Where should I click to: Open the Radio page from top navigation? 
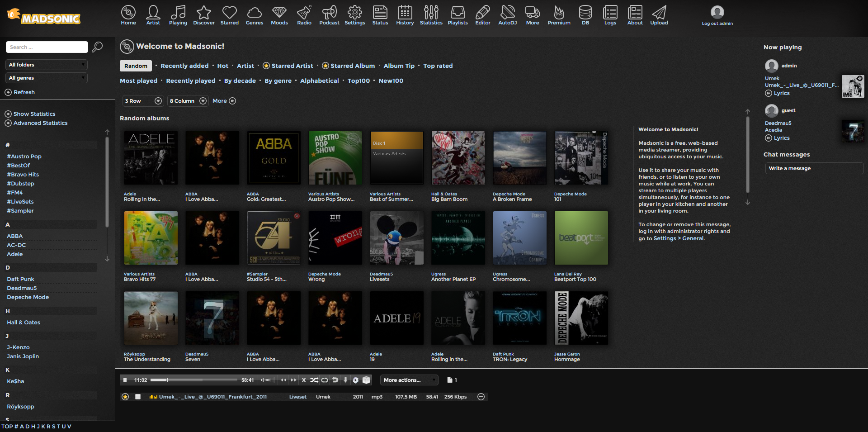(x=304, y=15)
